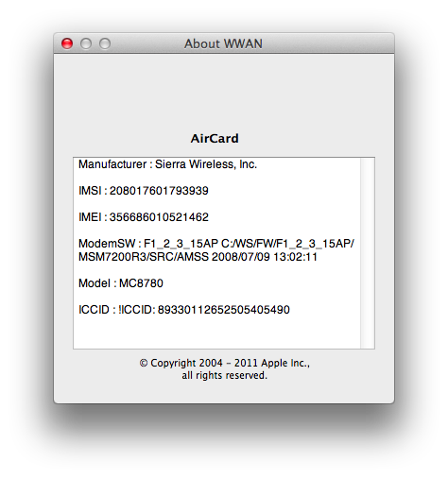The image size is (448, 478).
Task: Click the AirCard heading
Action: click(215, 139)
